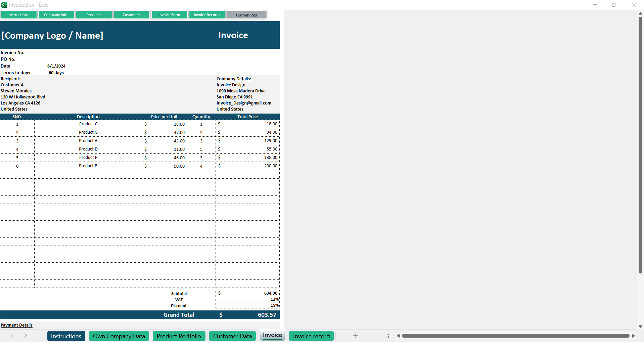Click the next sheet navigation arrow

coord(26,336)
